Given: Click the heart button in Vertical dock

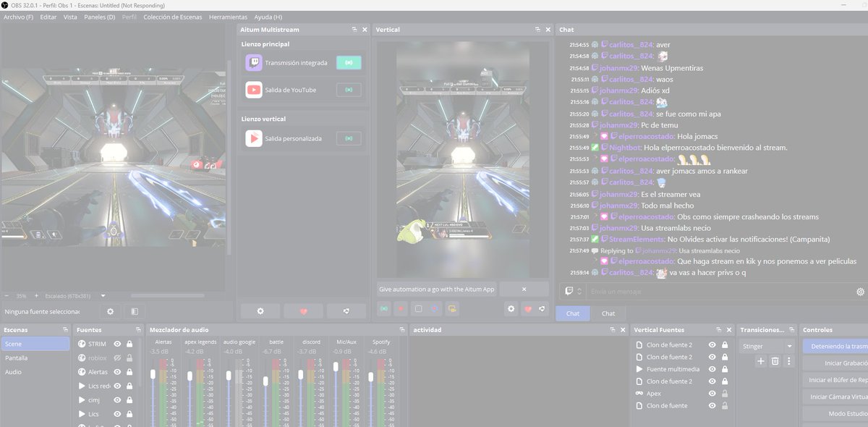Looking at the screenshot, I should pos(527,309).
